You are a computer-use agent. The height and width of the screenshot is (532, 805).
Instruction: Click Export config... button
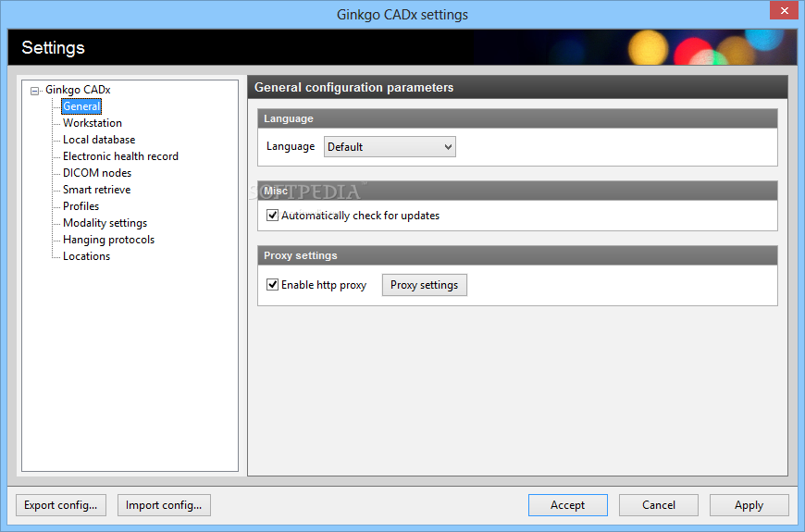60,505
